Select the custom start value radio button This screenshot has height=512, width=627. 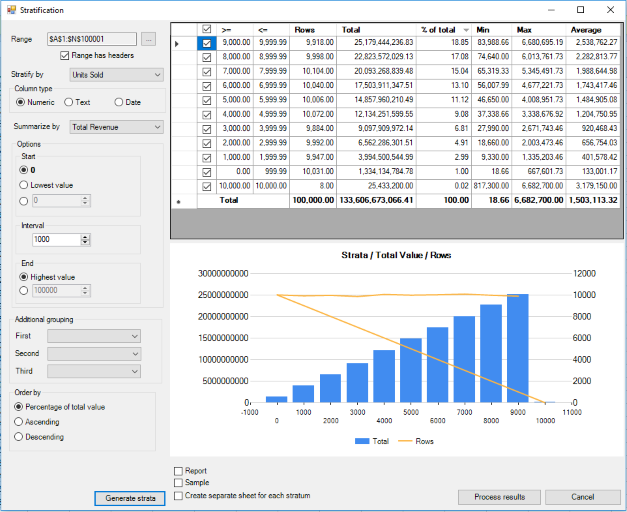click(24, 201)
